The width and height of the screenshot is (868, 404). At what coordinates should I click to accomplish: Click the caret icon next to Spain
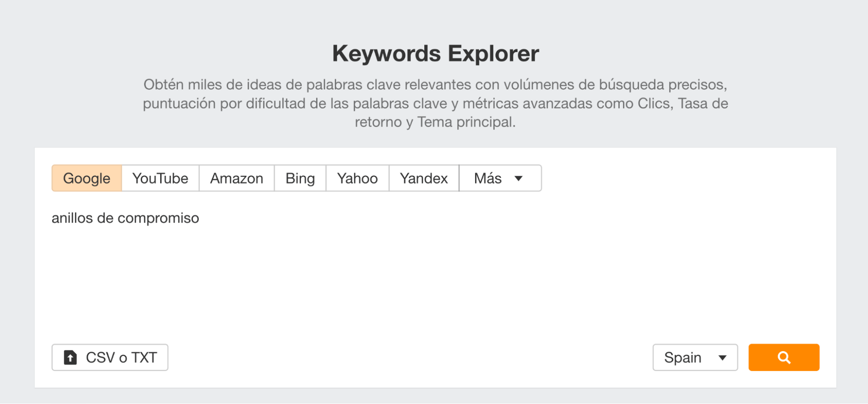[x=722, y=357]
